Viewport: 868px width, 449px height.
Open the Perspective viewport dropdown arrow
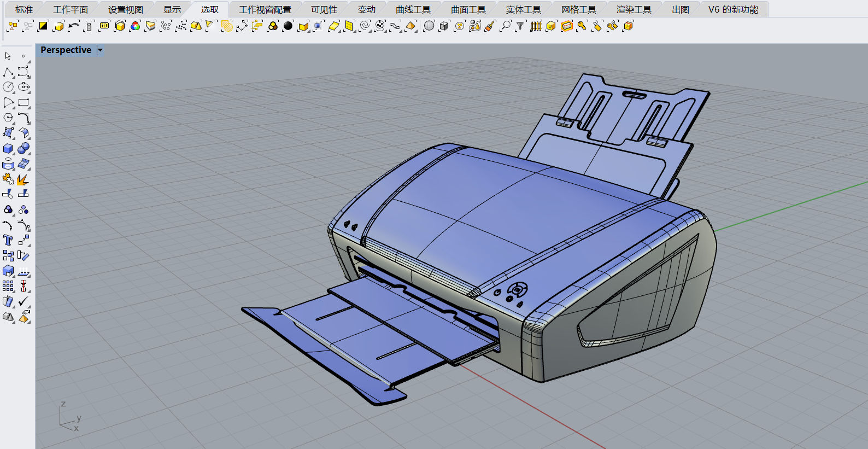click(x=100, y=50)
